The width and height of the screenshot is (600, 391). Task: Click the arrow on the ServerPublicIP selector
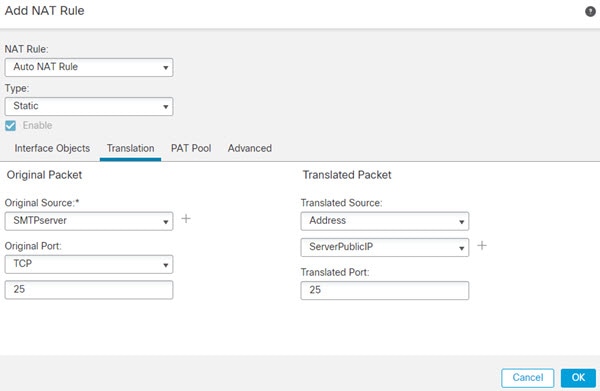pyautogui.click(x=461, y=248)
